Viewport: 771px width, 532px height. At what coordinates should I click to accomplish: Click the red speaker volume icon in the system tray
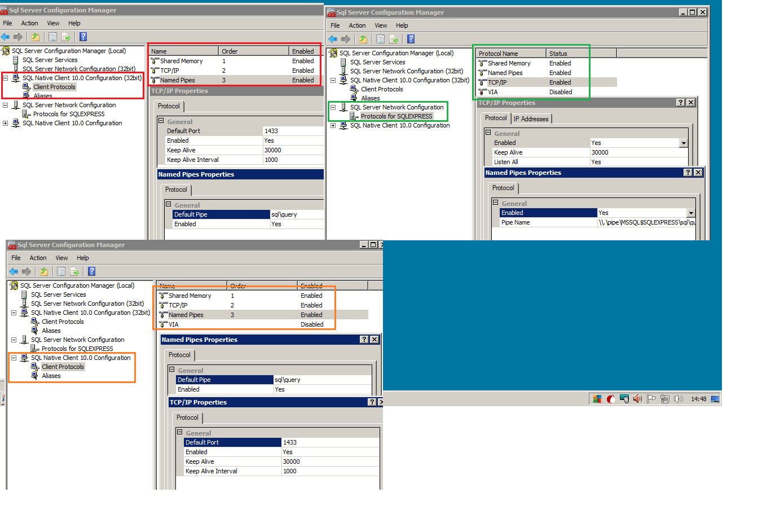coord(637,399)
